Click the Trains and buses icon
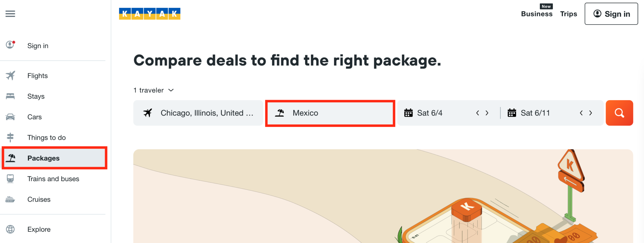Viewport: 644px width, 243px height. pyautogui.click(x=10, y=179)
